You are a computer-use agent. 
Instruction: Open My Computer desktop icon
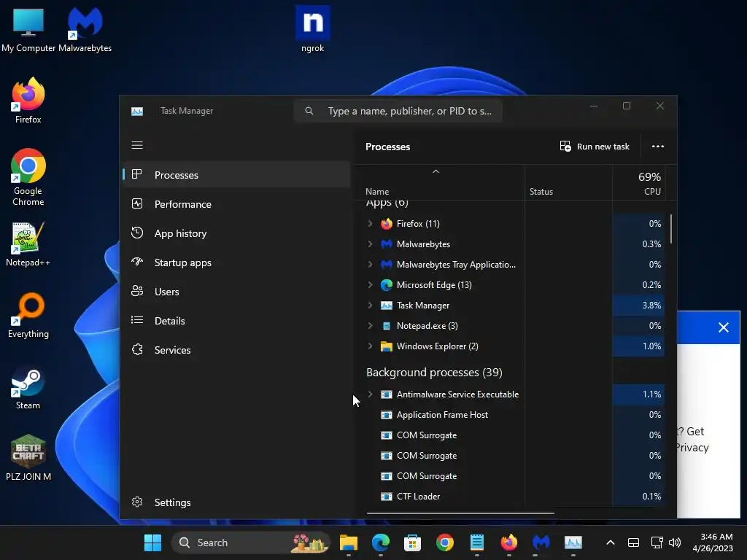(28, 29)
